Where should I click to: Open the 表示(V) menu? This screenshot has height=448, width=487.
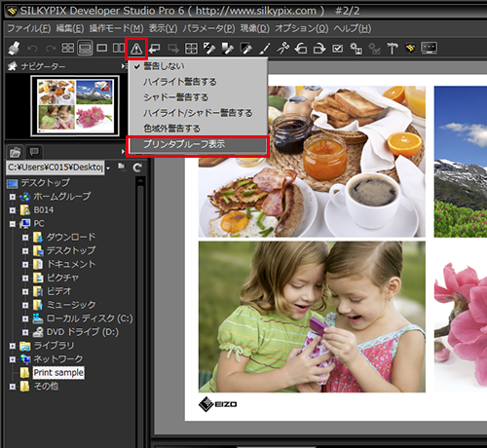click(x=163, y=28)
